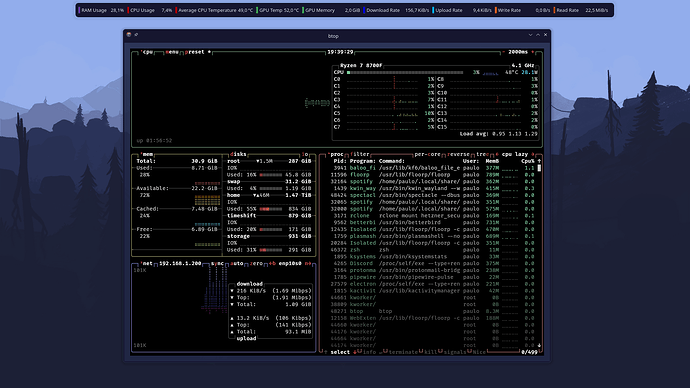Select the pipewire process row

[433, 277]
